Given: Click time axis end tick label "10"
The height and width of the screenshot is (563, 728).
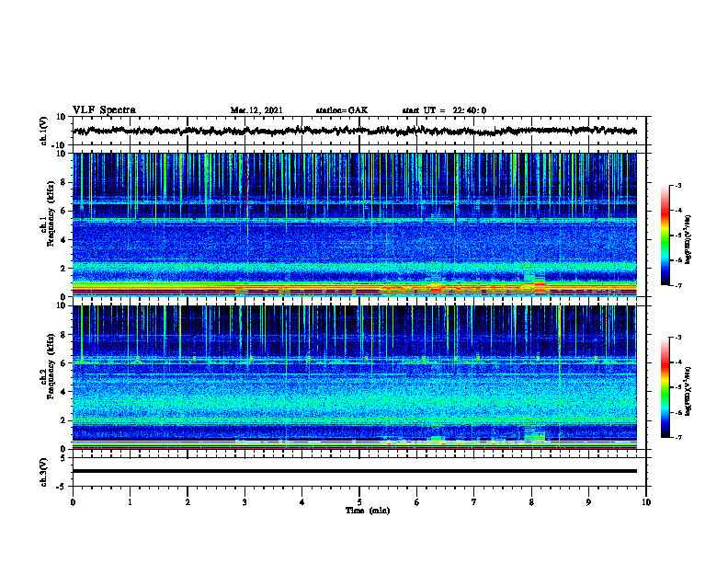Looking at the screenshot, I should click(x=646, y=502).
